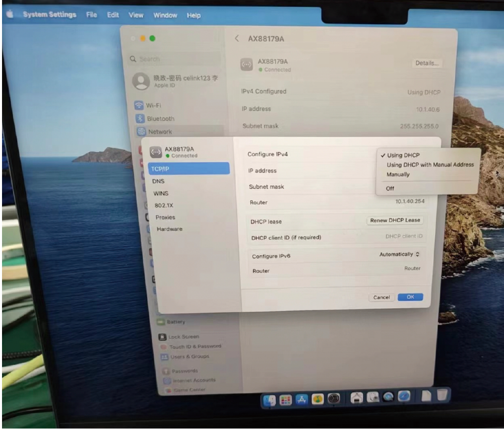Click the Details... button

coord(427,63)
